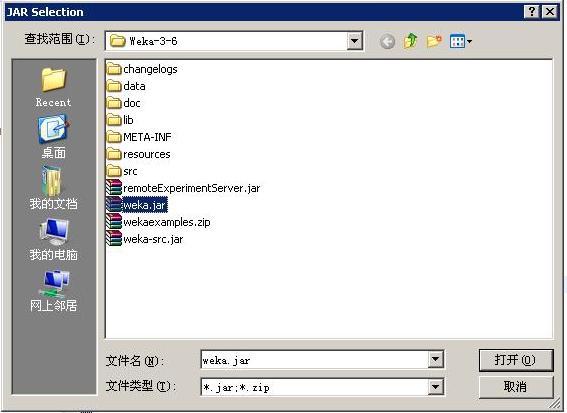This screenshot has height=413, width=567.
Task: Select the resources folder icon
Action: (114, 154)
